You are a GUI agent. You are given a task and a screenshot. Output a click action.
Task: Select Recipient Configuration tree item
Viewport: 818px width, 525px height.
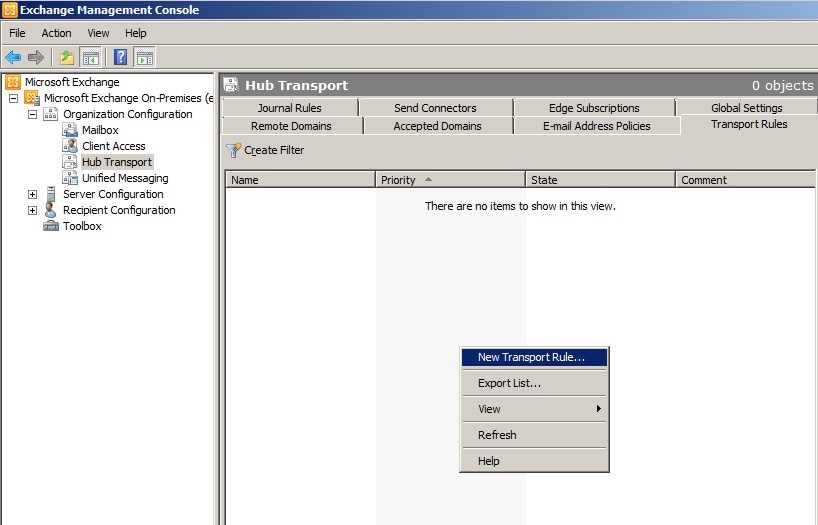click(119, 210)
